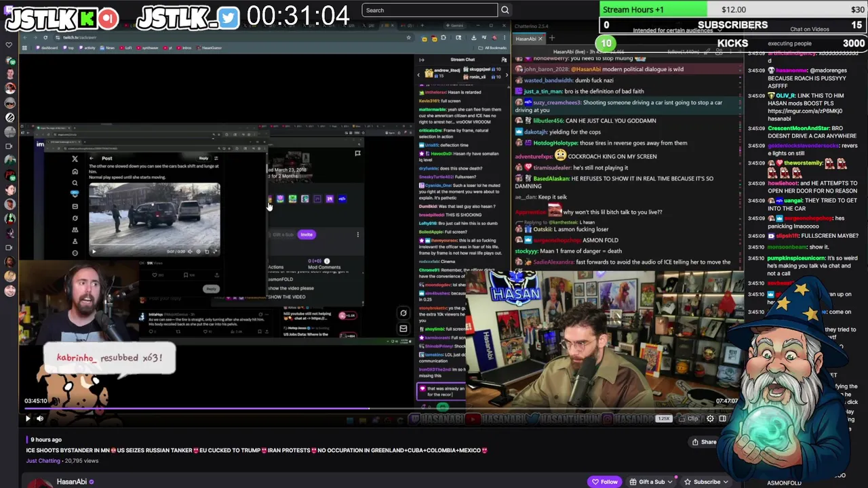Open the More circle icon in X sidebar

click(x=75, y=253)
